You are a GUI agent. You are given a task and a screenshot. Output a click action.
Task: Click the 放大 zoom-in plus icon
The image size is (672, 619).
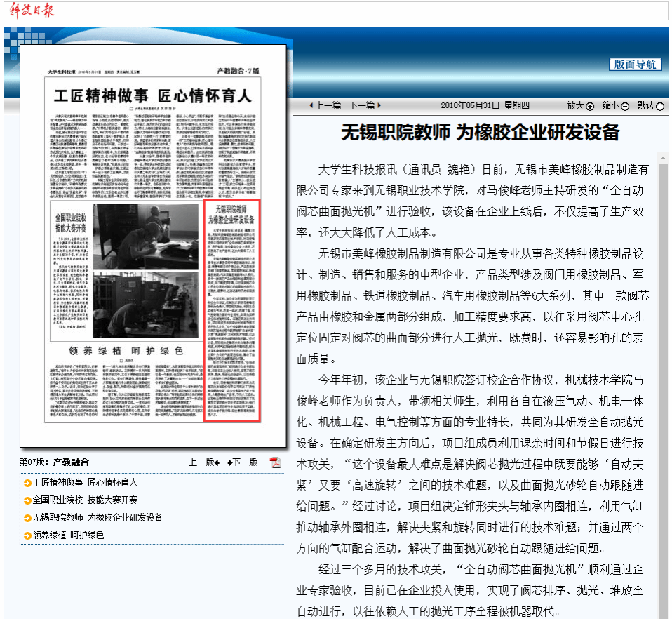click(x=589, y=106)
